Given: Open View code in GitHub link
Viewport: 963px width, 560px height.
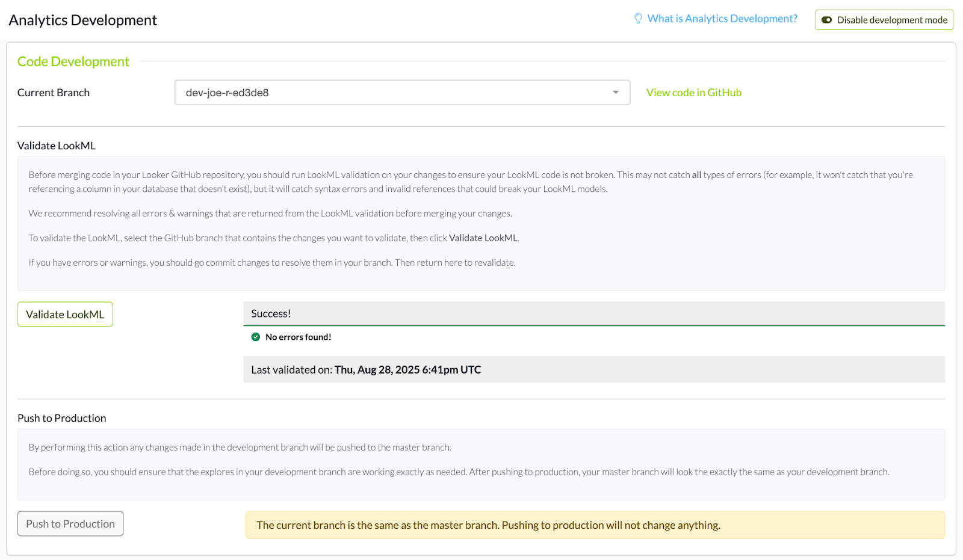Looking at the screenshot, I should click(693, 93).
